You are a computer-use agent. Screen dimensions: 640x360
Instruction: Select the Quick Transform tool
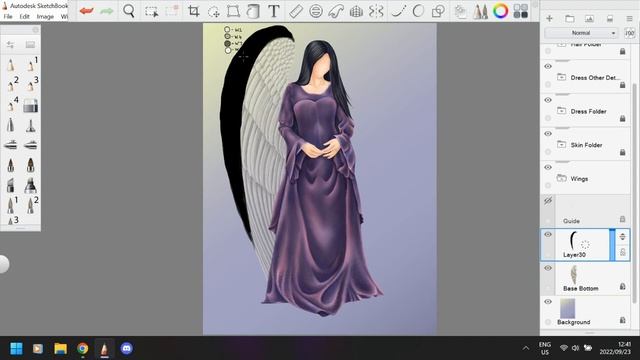[214, 11]
